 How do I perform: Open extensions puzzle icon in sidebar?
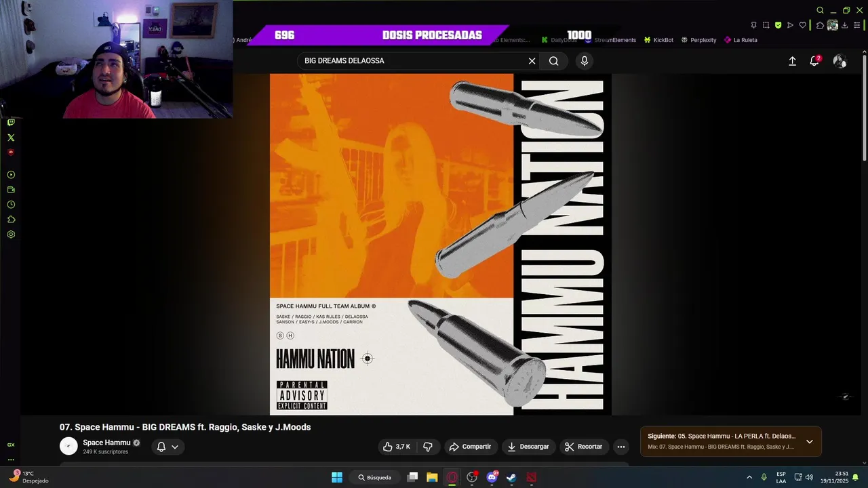tap(11, 220)
